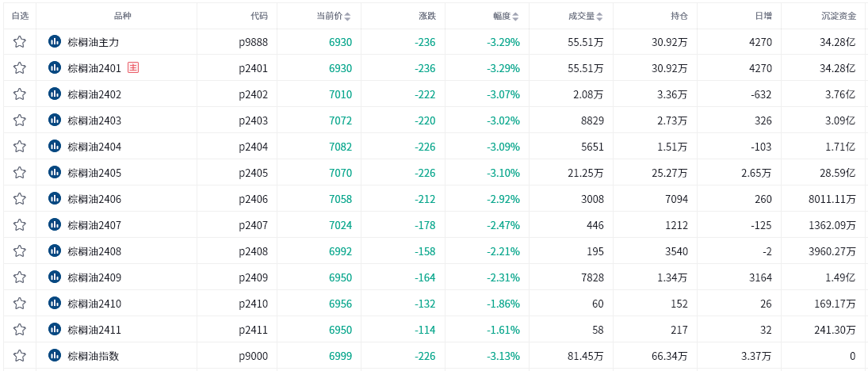Open 棕榈油2404 contract link
The image size is (868, 371).
pos(94,147)
